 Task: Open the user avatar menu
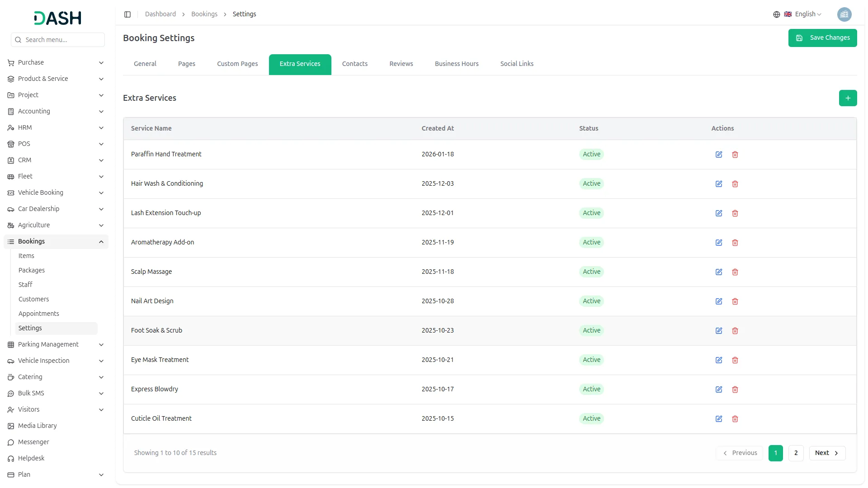(844, 14)
